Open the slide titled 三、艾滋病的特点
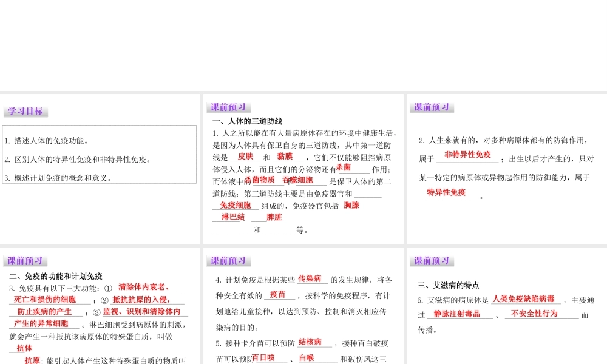This screenshot has width=607, height=364. (507, 306)
